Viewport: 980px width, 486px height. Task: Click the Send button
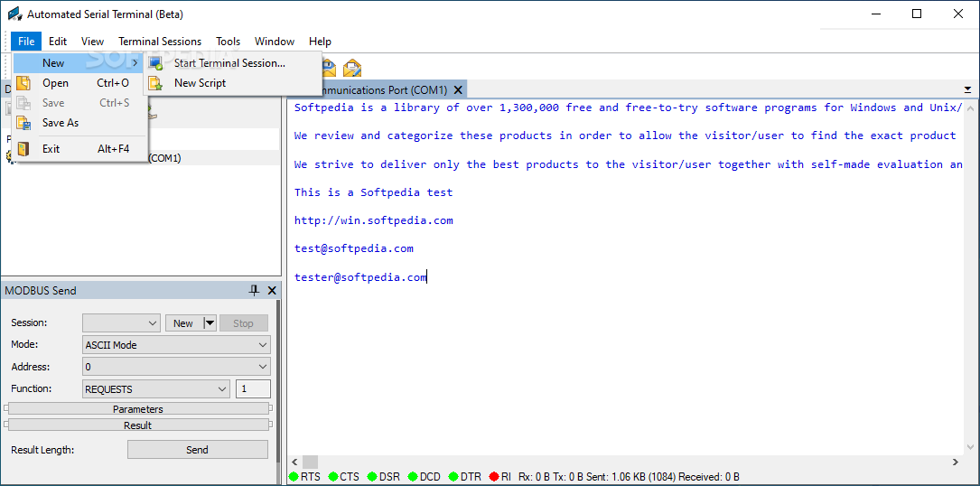click(198, 449)
